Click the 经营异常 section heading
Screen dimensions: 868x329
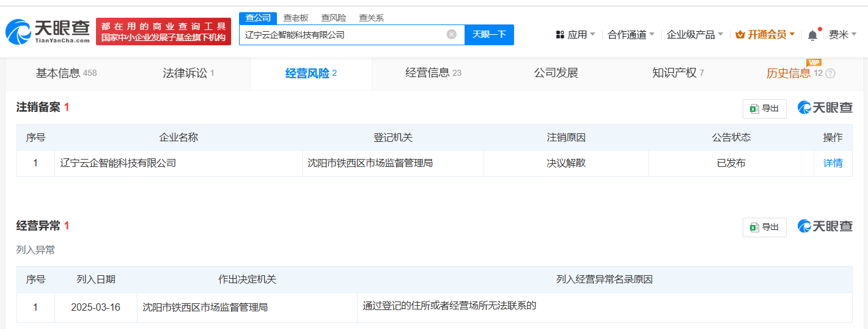pyautogui.click(x=38, y=226)
